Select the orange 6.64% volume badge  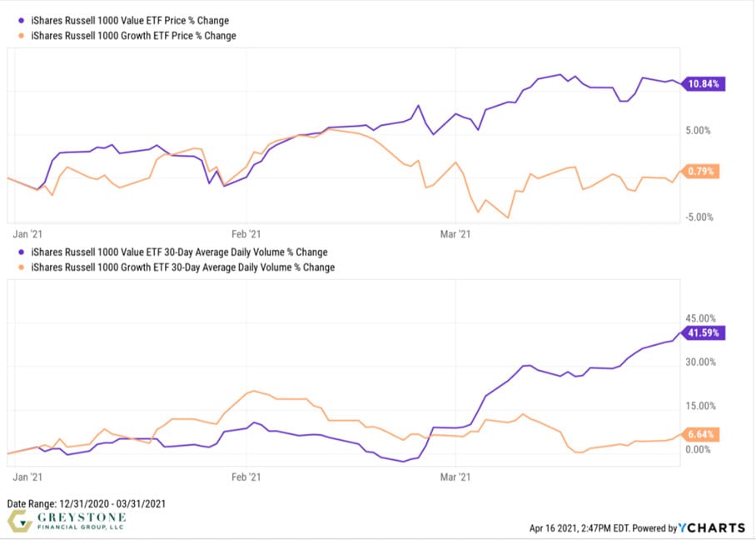tap(701, 434)
